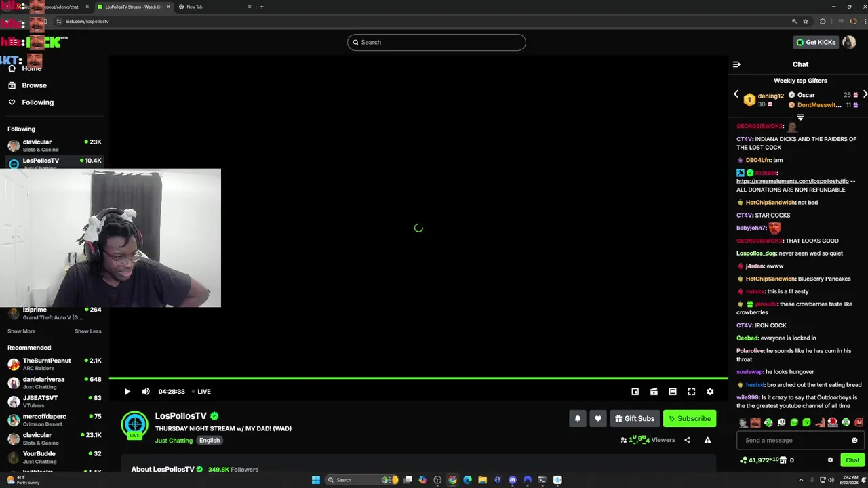Viewport: 868px width, 488px height.
Task: Collapse the chat panel
Action: pyautogui.click(x=736, y=64)
